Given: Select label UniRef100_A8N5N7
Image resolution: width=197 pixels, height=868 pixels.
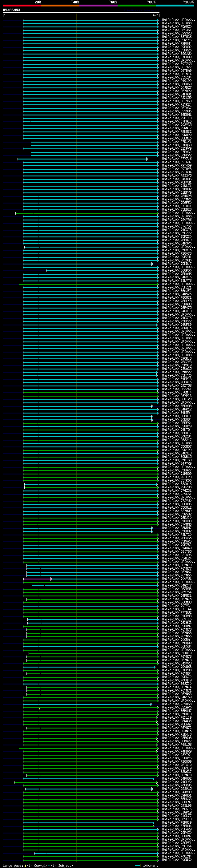Looking at the screenshot, I should [177, 528].
